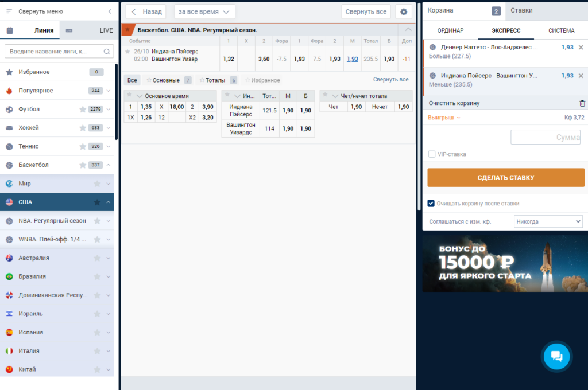Click the globe icon next to Мир
The height and width of the screenshot is (390, 588).
tap(9, 184)
